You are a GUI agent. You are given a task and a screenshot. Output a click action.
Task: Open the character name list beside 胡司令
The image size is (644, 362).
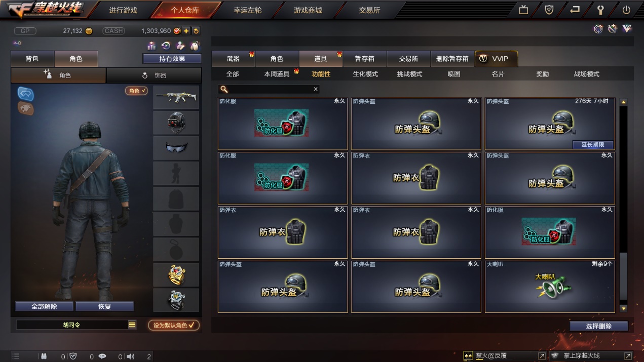tap(132, 325)
